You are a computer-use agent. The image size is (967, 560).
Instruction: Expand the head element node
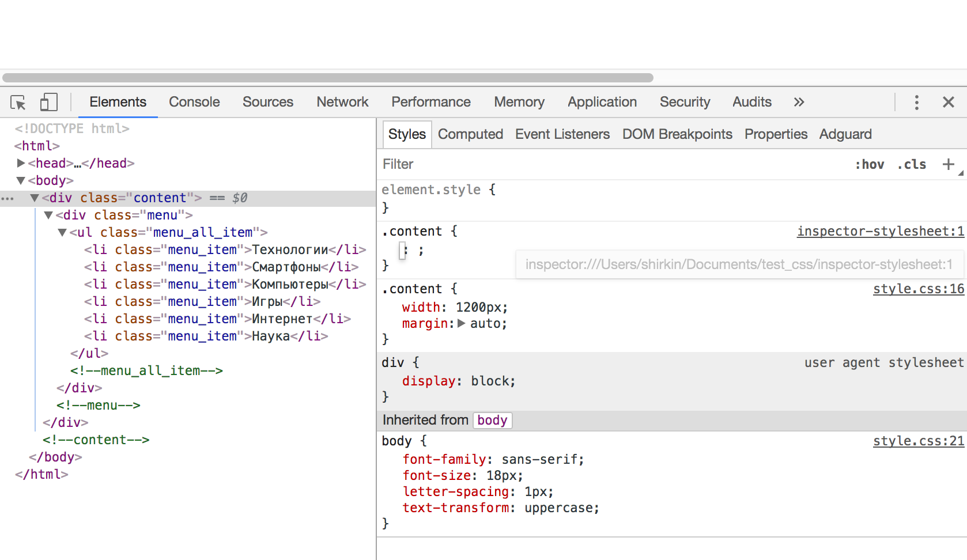21,163
